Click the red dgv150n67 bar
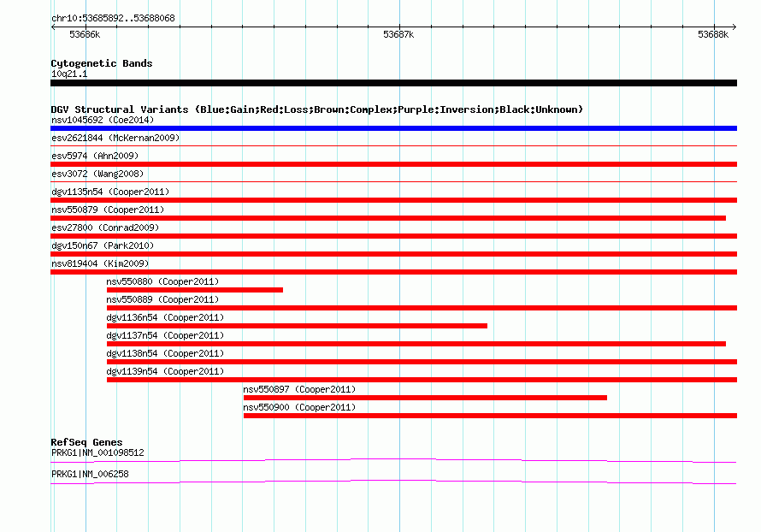This screenshot has height=532, width=761. 393,254
